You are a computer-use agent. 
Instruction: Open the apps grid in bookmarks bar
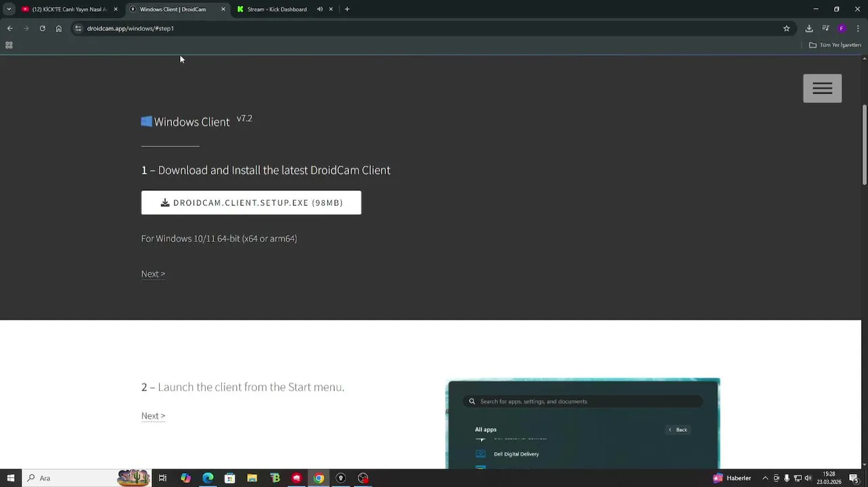click(x=9, y=45)
